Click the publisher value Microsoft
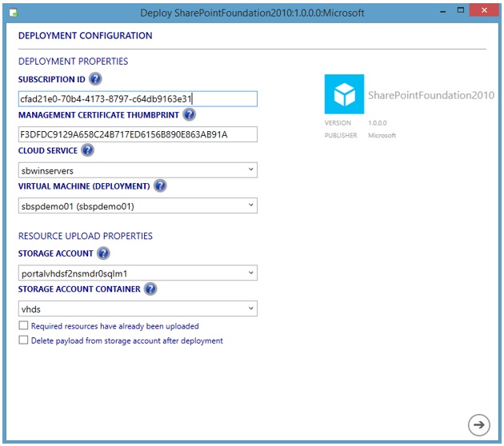This screenshot has height=446, width=504. click(382, 136)
